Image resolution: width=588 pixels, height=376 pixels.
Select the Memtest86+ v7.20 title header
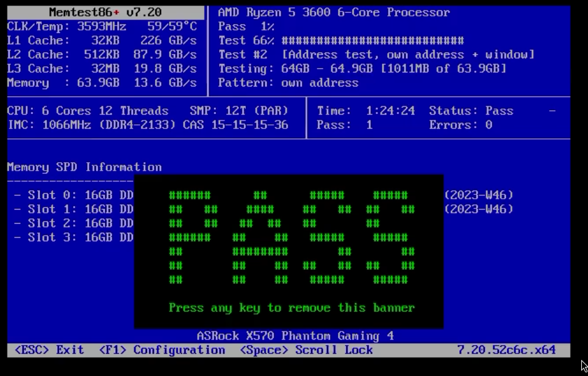(x=106, y=13)
